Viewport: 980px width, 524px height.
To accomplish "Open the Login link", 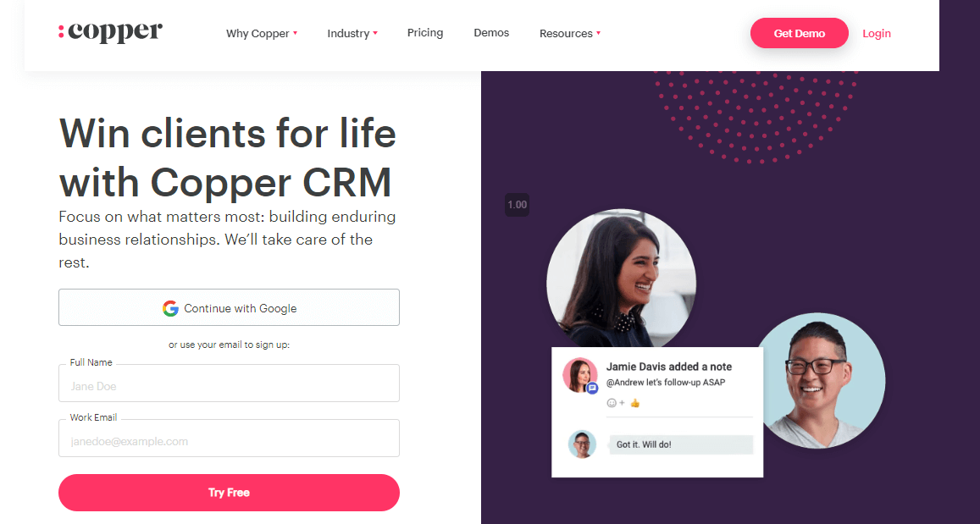I will (877, 34).
